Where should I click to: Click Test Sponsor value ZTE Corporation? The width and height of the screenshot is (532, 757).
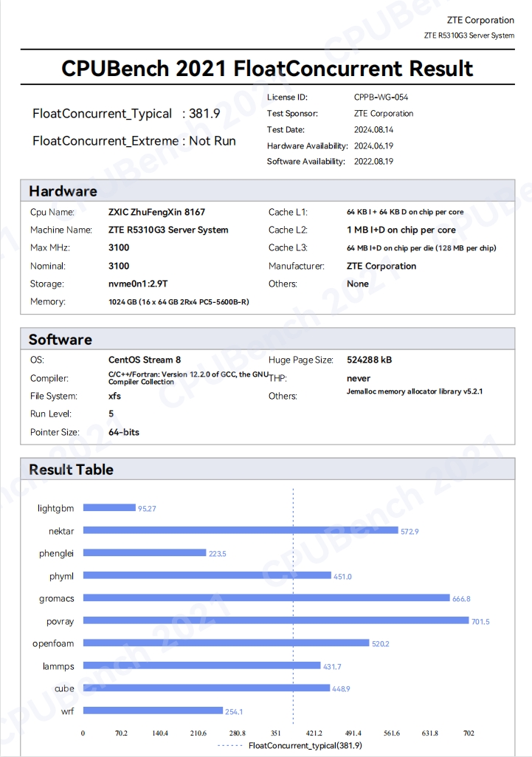point(384,114)
